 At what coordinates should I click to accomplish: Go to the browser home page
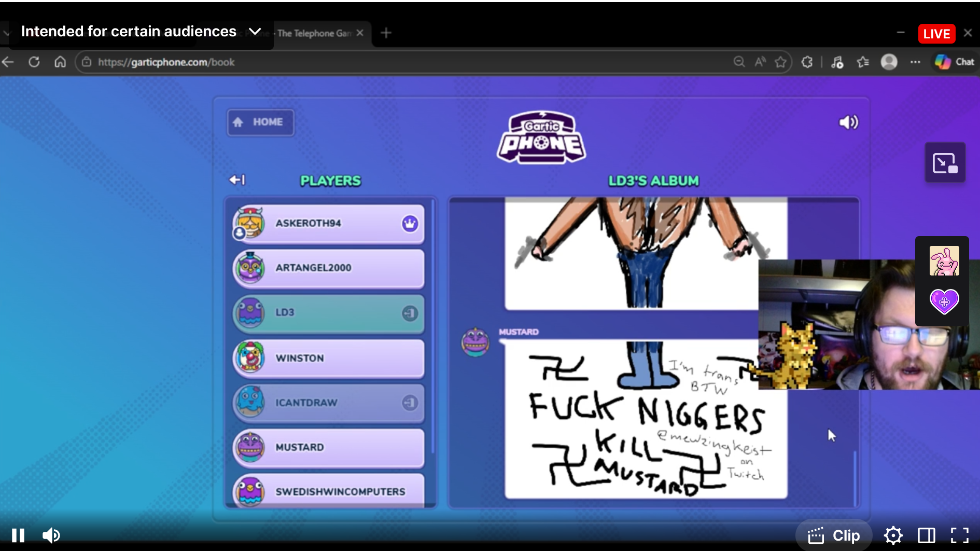[60, 62]
